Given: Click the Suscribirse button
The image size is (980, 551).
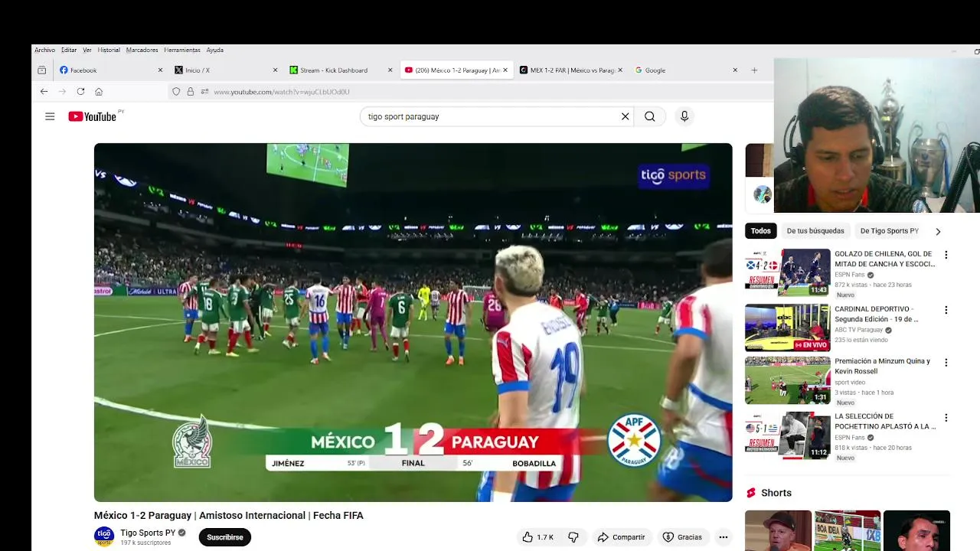Looking at the screenshot, I should 225,537.
